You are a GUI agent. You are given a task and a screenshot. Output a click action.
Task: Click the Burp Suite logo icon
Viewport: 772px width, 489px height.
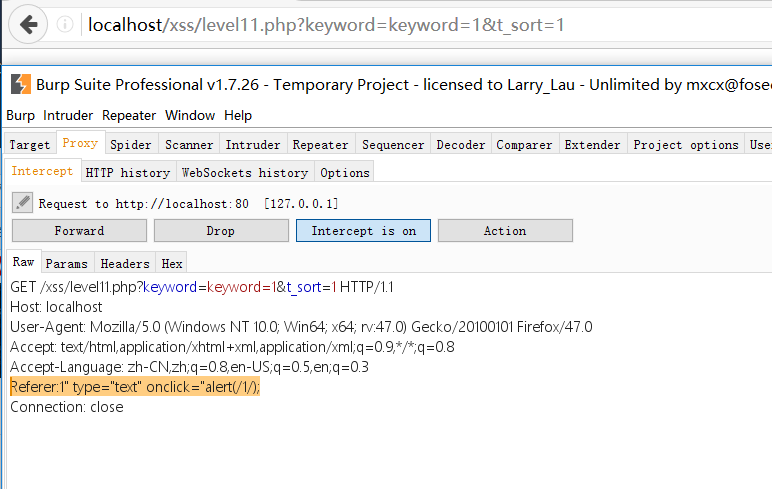tap(21, 84)
